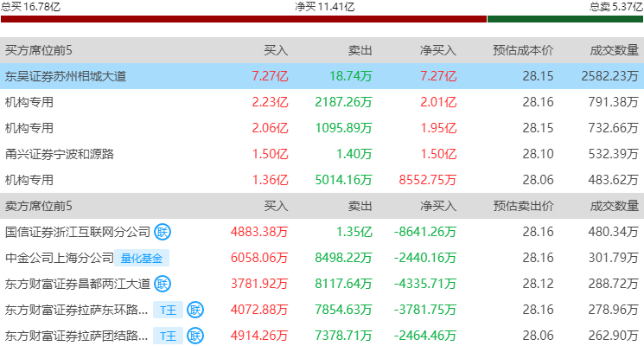Click the 28.10 estimated cost value
Screen dimensions: 644x346
pos(538,154)
